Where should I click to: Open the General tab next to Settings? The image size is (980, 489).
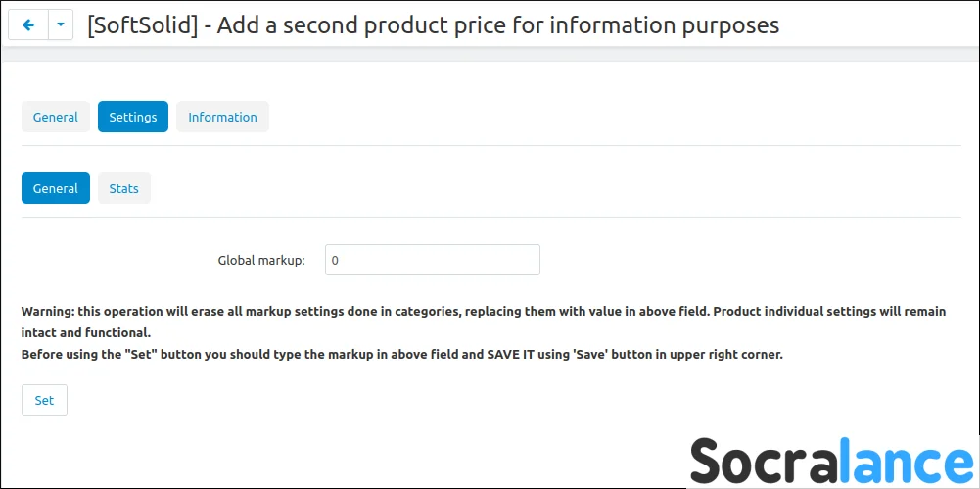(x=56, y=117)
